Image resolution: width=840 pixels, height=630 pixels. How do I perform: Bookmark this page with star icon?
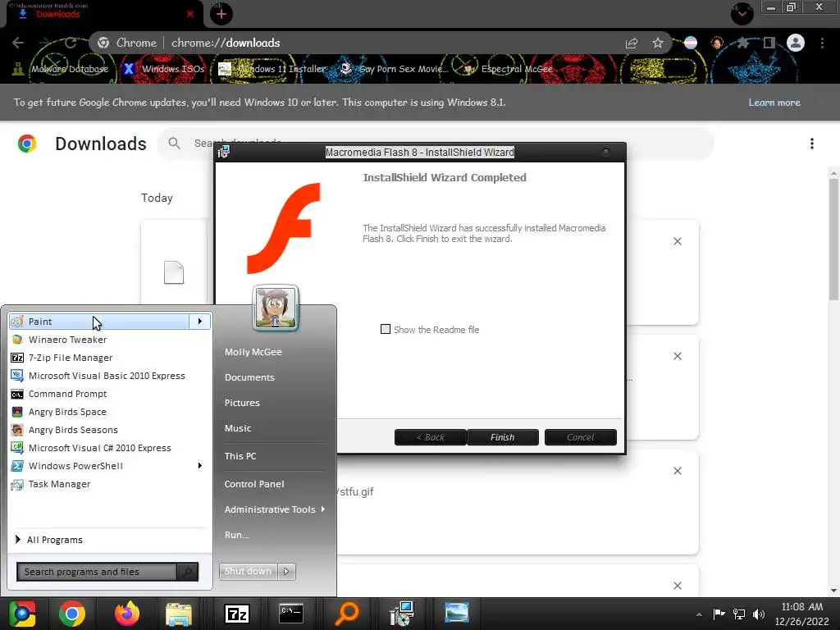(658, 43)
